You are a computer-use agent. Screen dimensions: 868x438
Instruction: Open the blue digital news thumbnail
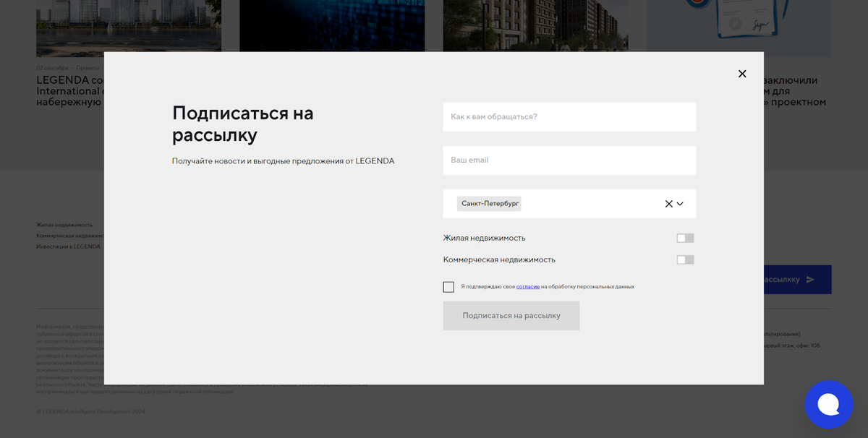[332, 26]
